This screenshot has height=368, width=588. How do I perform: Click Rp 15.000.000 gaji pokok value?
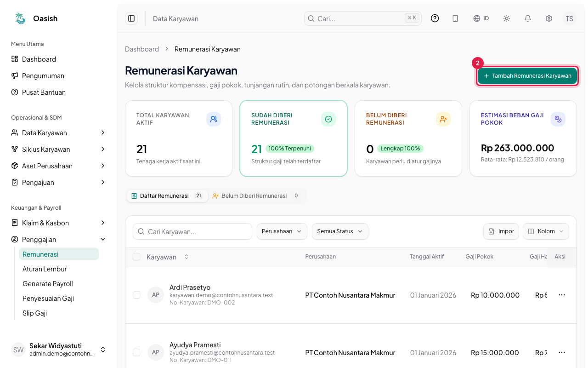point(495,353)
